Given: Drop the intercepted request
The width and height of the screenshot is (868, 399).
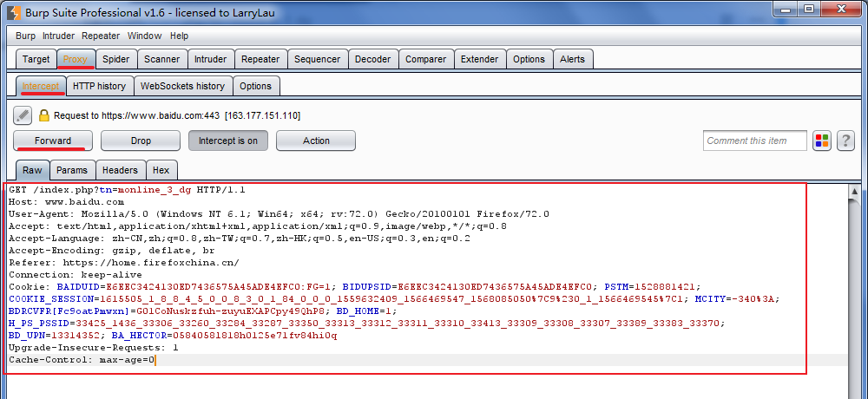Looking at the screenshot, I should 141,141.
